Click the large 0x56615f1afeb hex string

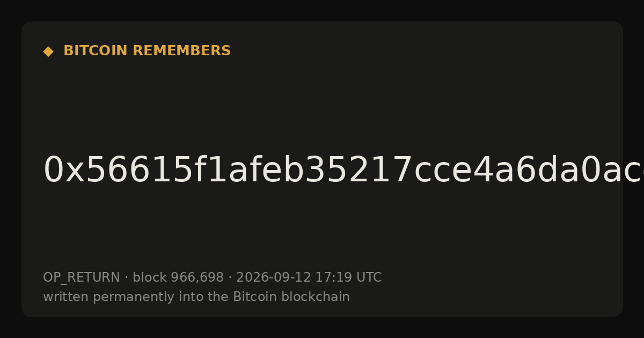(x=343, y=171)
